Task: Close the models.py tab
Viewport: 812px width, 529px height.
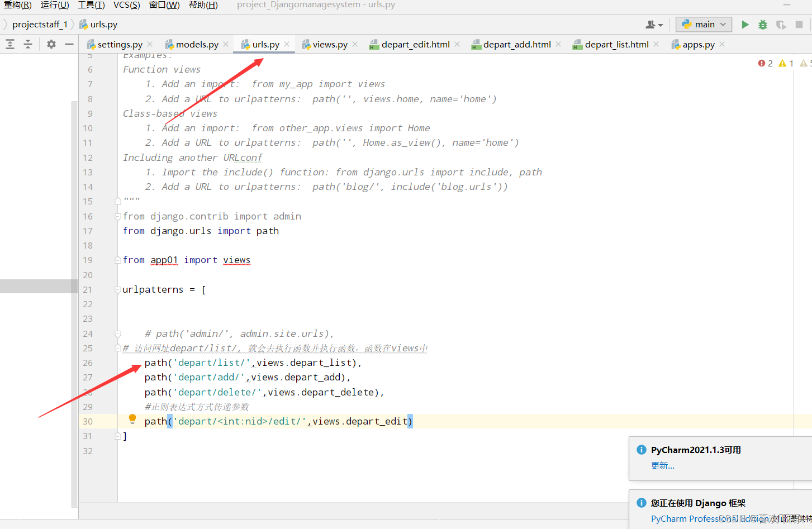Action: [x=226, y=44]
